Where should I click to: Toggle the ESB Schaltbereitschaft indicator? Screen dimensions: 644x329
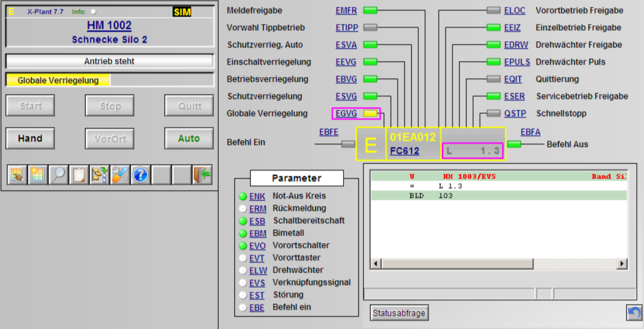click(x=243, y=221)
